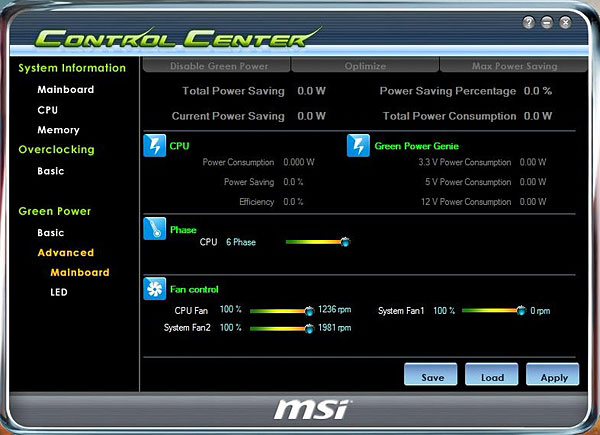This screenshot has height=435, width=600.
Task: Click the CPU Phase slider handle
Action: (x=345, y=242)
